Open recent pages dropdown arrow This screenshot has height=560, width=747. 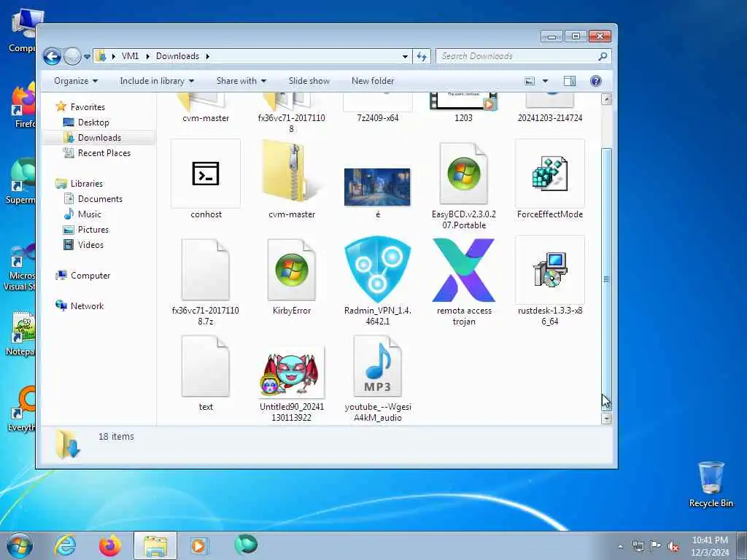pos(88,57)
